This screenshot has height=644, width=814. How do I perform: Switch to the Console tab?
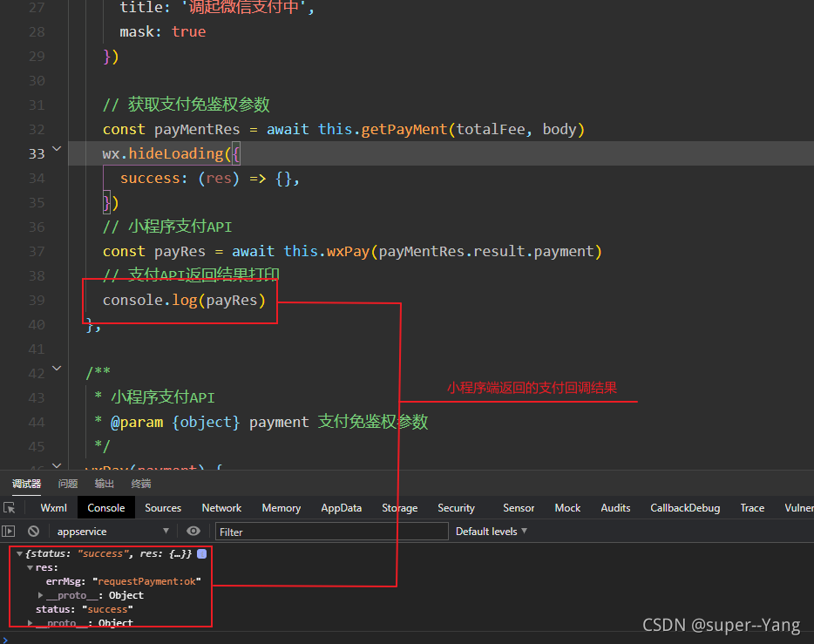coord(106,508)
